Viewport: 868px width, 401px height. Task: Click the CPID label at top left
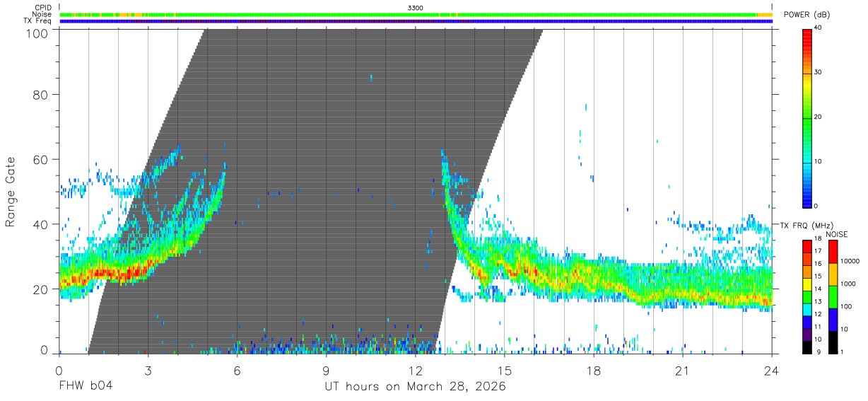point(42,8)
